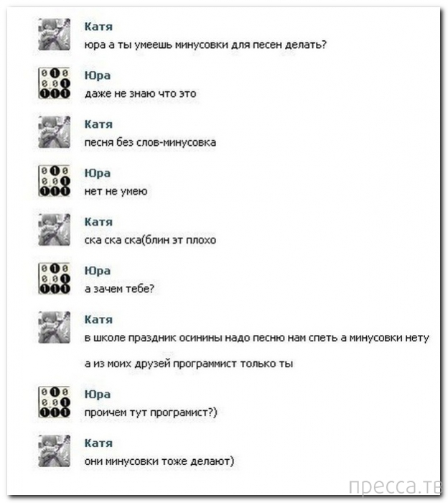
Task: Click Катя's avatar by "они минусовки тоже делают"
Action: click(x=54, y=451)
